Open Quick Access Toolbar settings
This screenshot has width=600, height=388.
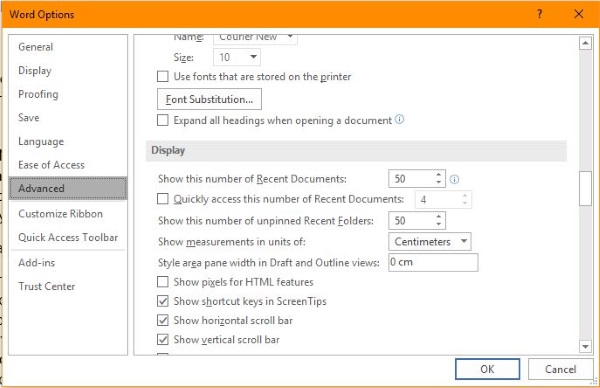(x=68, y=237)
